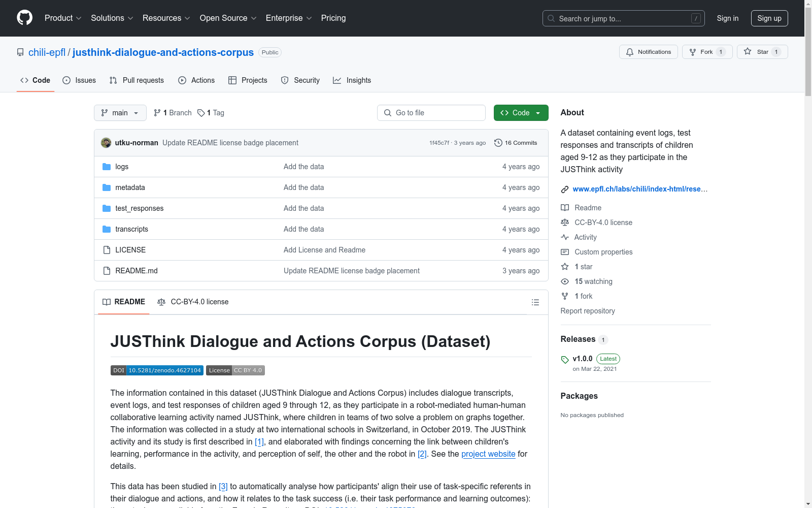View the 16 Commits history
The width and height of the screenshot is (812, 508).
click(x=516, y=143)
